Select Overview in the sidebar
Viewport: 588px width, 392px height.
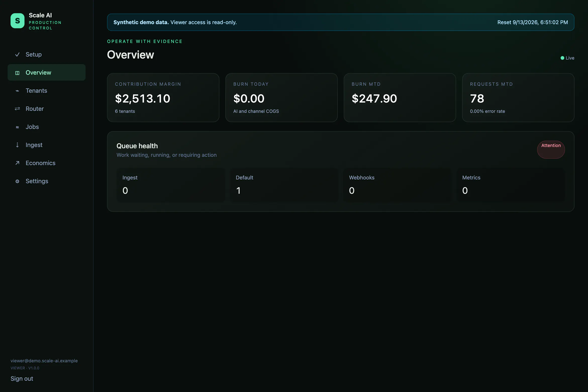tap(46, 72)
